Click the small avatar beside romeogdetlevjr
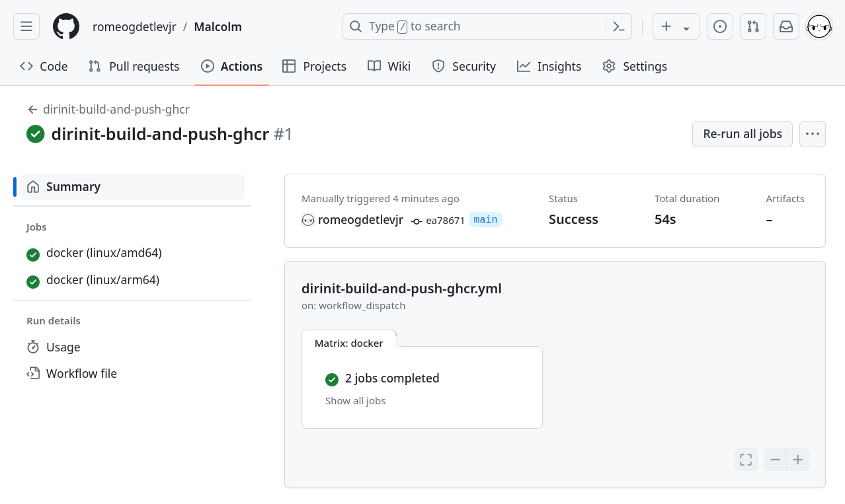 [x=308, y=221]
